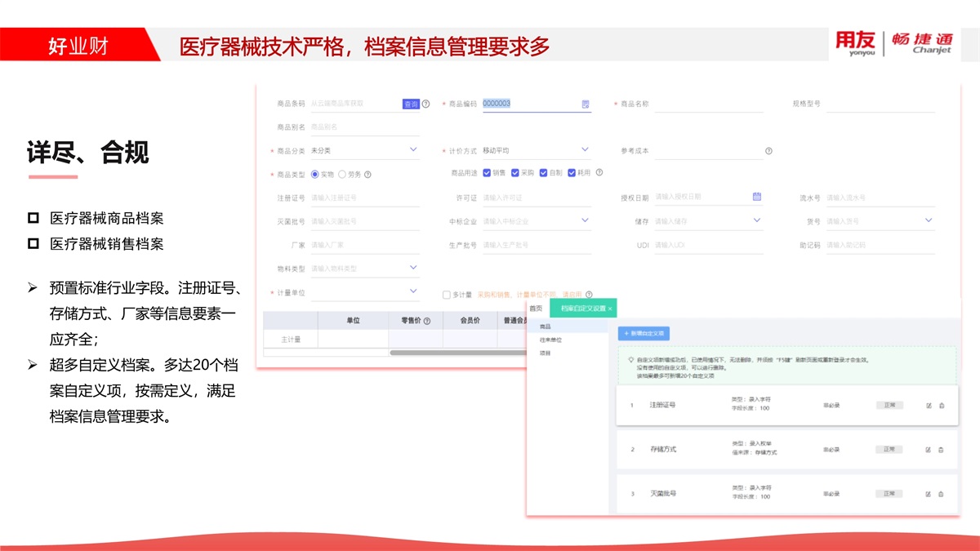
Task: Enable the 多计量 checkbox
Action: [447, 295]
